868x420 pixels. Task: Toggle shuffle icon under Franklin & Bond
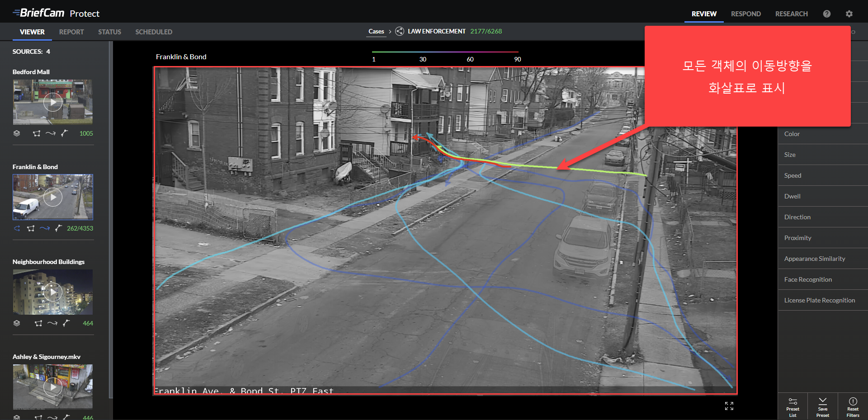click(x=17, y=228)
